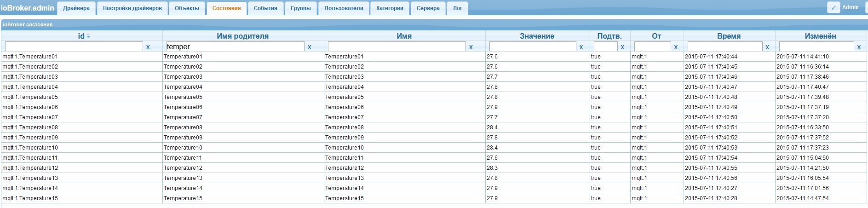
Task: Clear the Имя filter with x
Action: coord(471,47)
